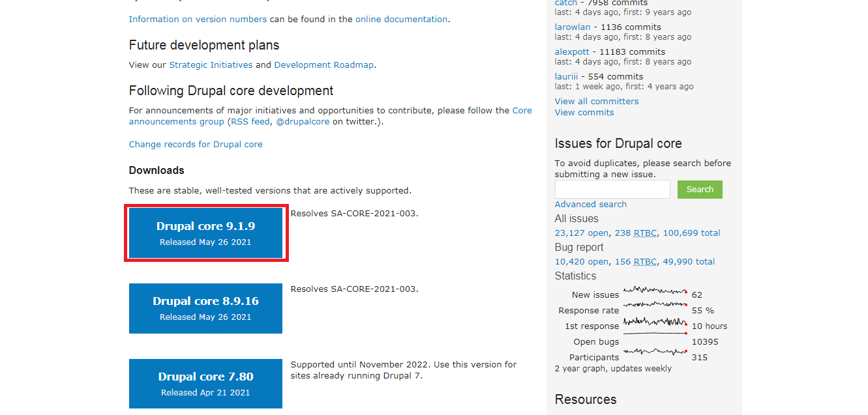Select 'Issues for Drupal core' heading
This screenshot has height=415, width=868.
click(x=618, y=143)
